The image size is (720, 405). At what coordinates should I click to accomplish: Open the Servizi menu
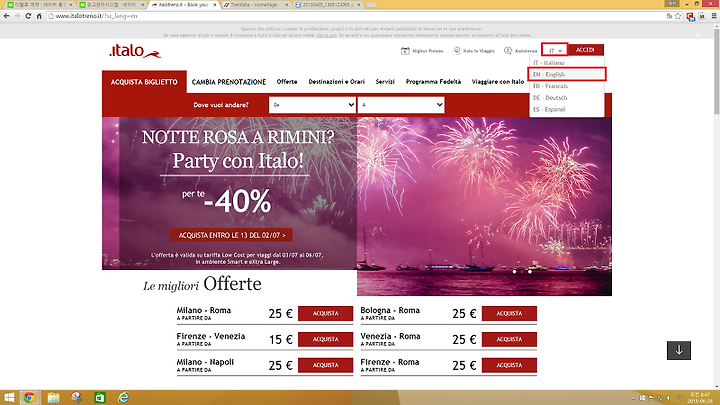coord(385,82)
